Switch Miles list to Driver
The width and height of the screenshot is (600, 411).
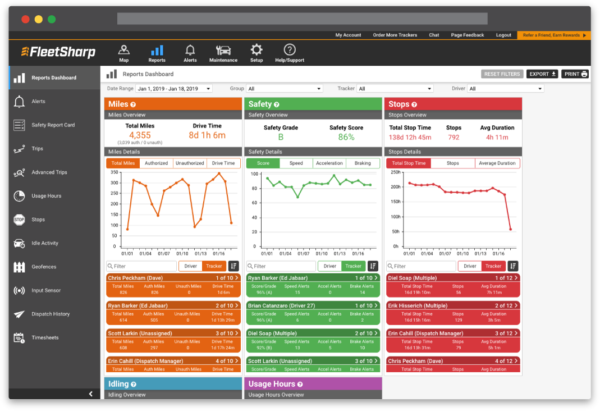coord(191,266)
